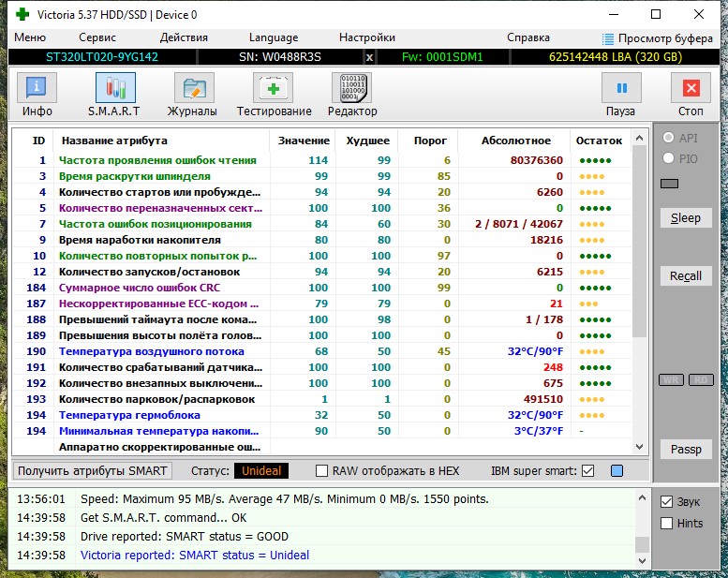Uncheck the IBM super smart checkbox

587,471
